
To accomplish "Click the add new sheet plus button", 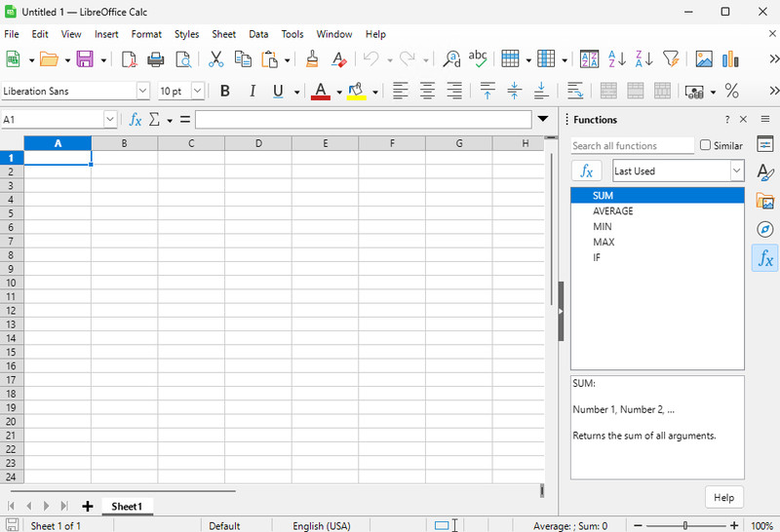I will 88,506.
